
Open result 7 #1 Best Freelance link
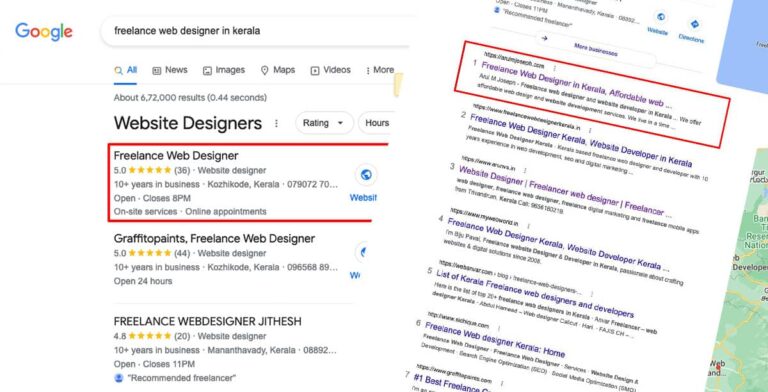(x=451, y=384)
